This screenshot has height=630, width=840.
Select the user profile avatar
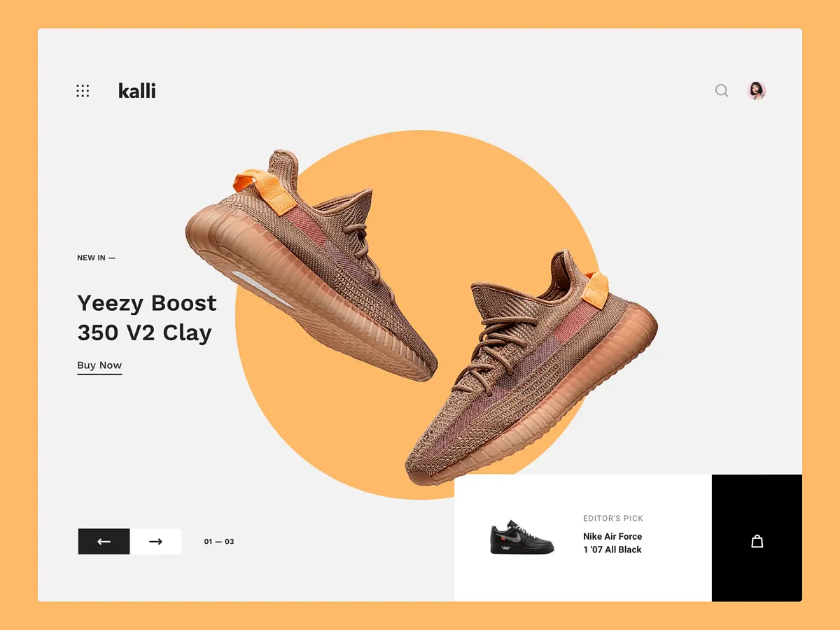point(756,90)
